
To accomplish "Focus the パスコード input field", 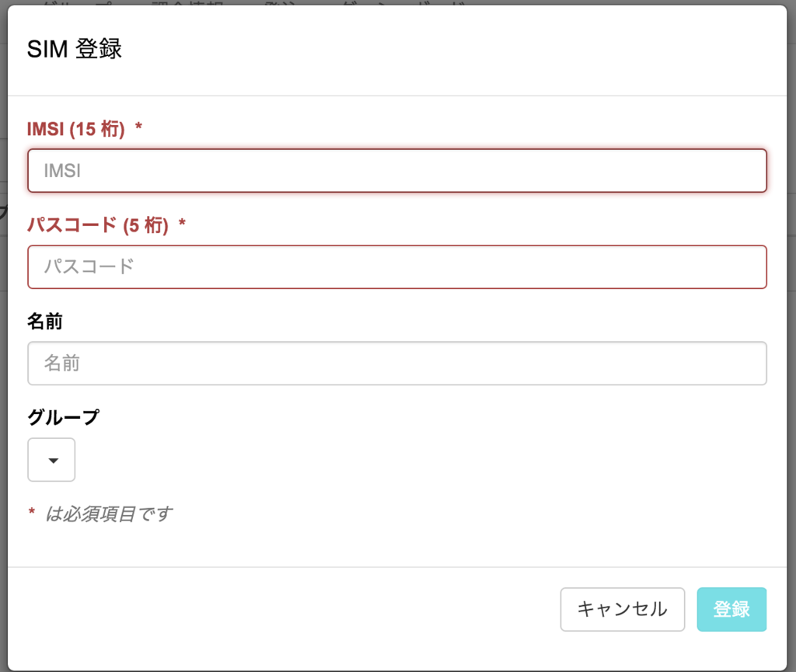I will 396,266.
